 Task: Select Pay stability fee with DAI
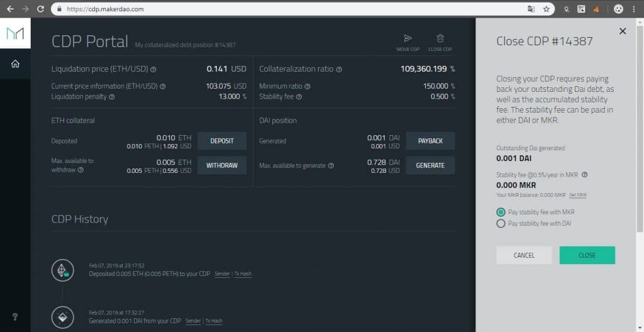[x=501, y=223]
